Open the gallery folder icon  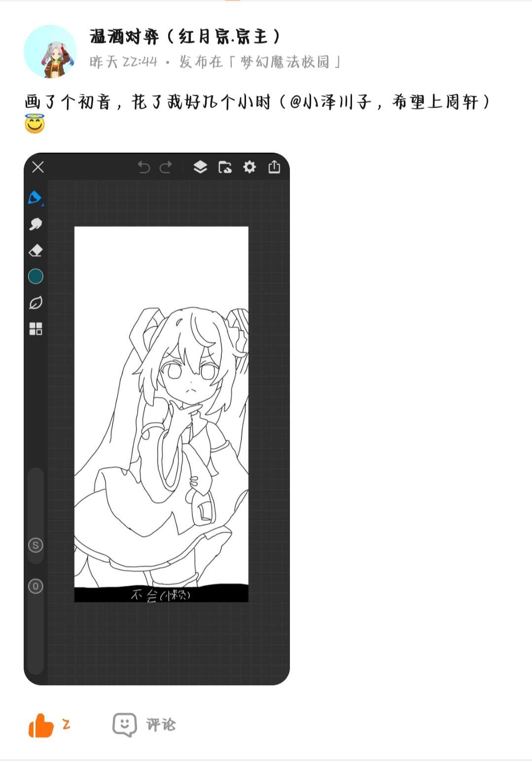point(225,167)
